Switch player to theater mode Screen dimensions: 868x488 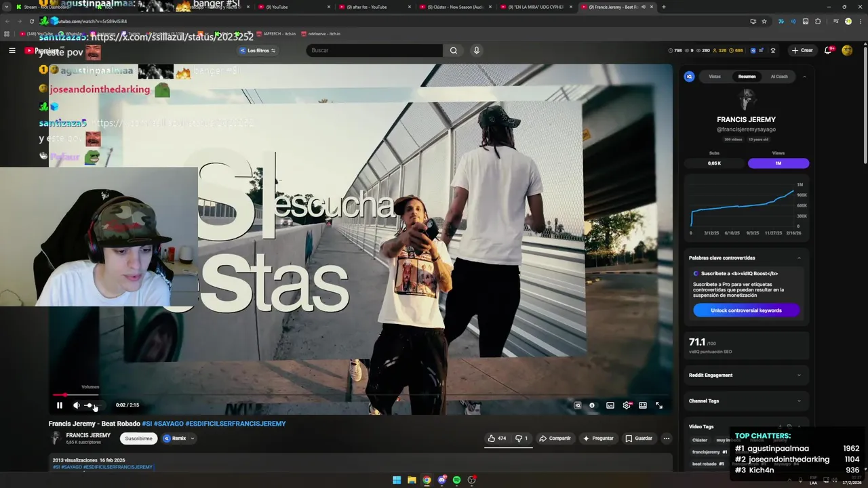pos(643,405)
